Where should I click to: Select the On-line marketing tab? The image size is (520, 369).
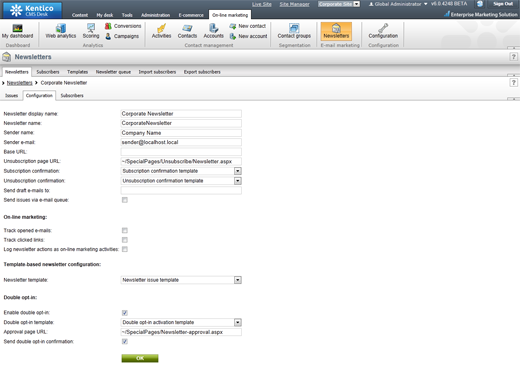coord(230,15)
